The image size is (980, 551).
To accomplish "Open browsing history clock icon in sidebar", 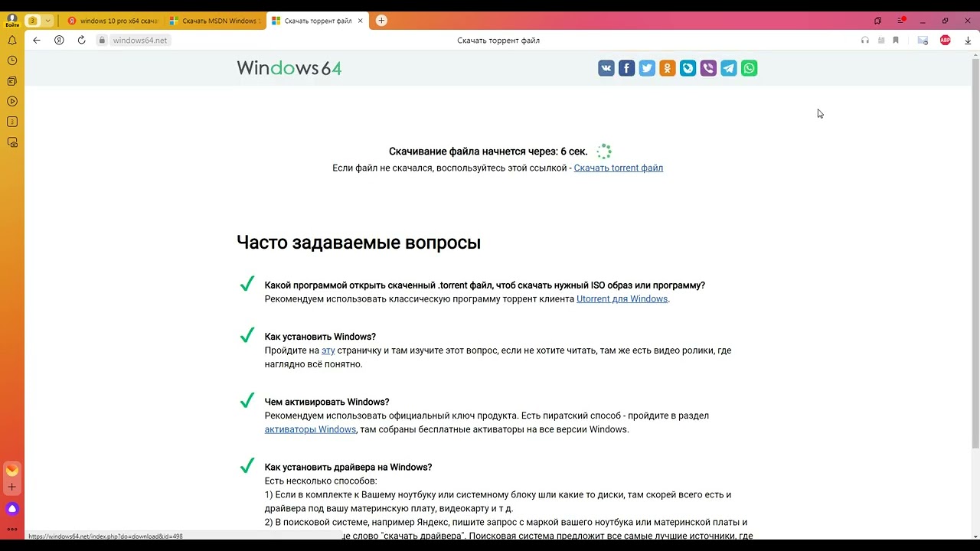I will coord(12,60).
